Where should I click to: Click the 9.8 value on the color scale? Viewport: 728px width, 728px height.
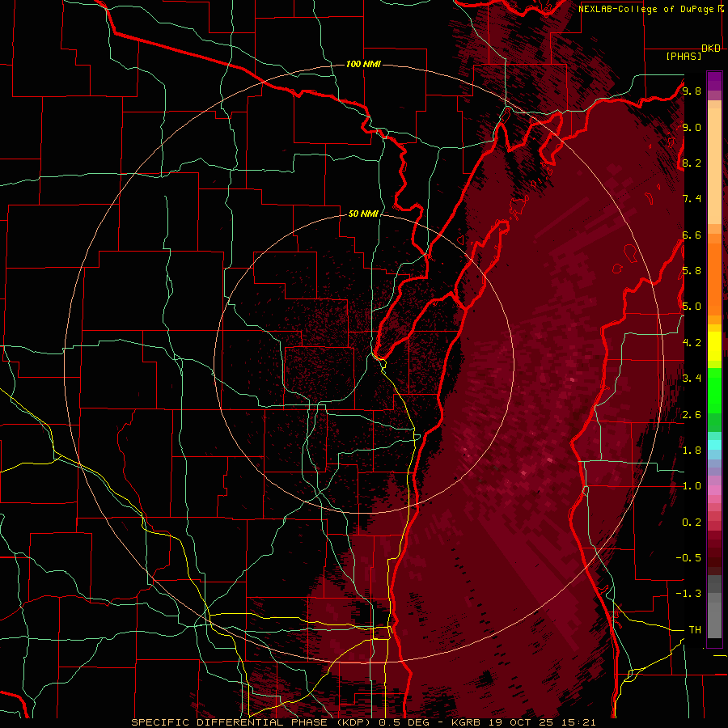[692, 91]
